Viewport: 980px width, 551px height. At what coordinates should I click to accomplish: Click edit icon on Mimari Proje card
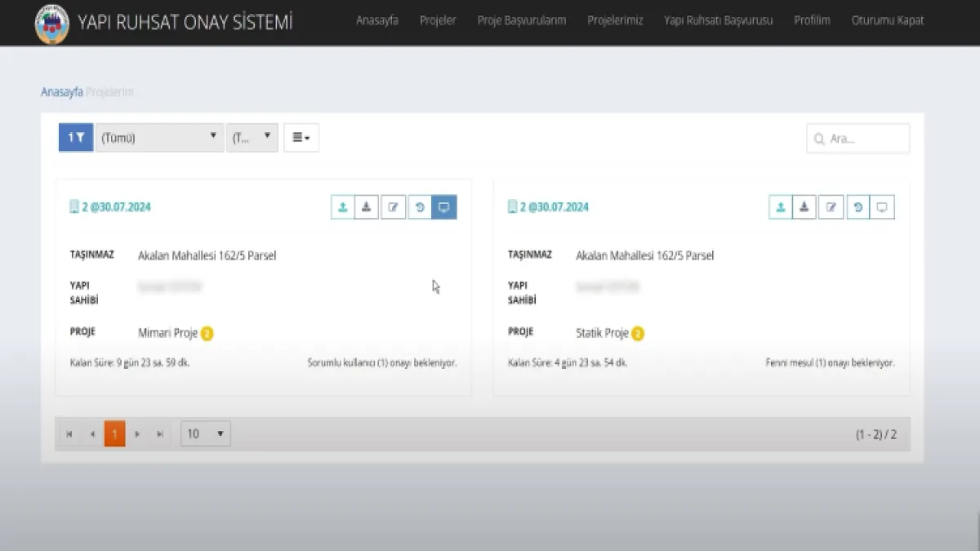click(393, 207)
